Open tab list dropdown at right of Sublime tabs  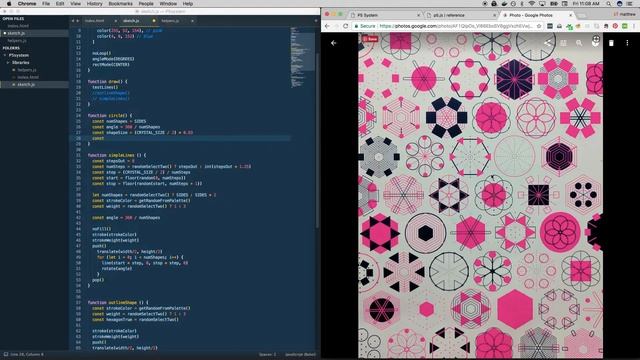pos(316,20)
